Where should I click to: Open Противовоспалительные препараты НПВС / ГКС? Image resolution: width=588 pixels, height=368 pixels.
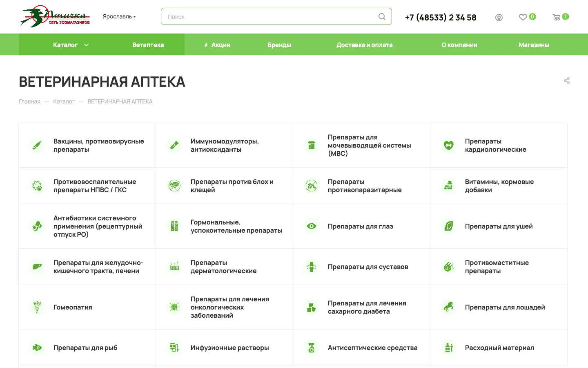(x=95, y=186)
